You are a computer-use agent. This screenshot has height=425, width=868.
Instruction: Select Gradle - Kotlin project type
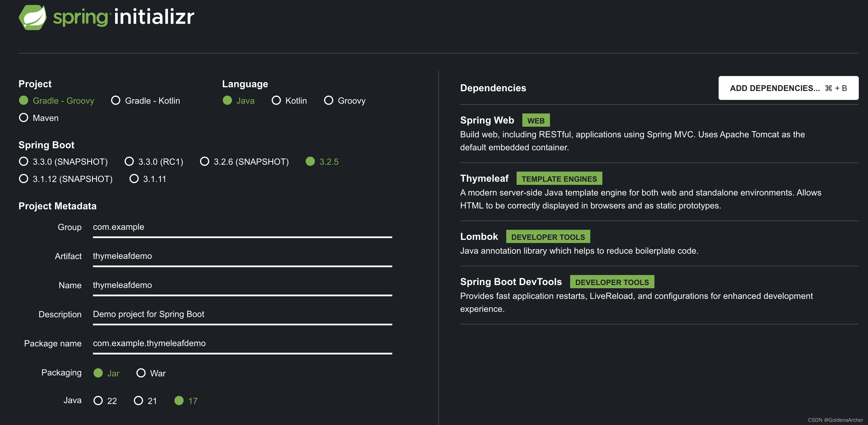[146, 100]
